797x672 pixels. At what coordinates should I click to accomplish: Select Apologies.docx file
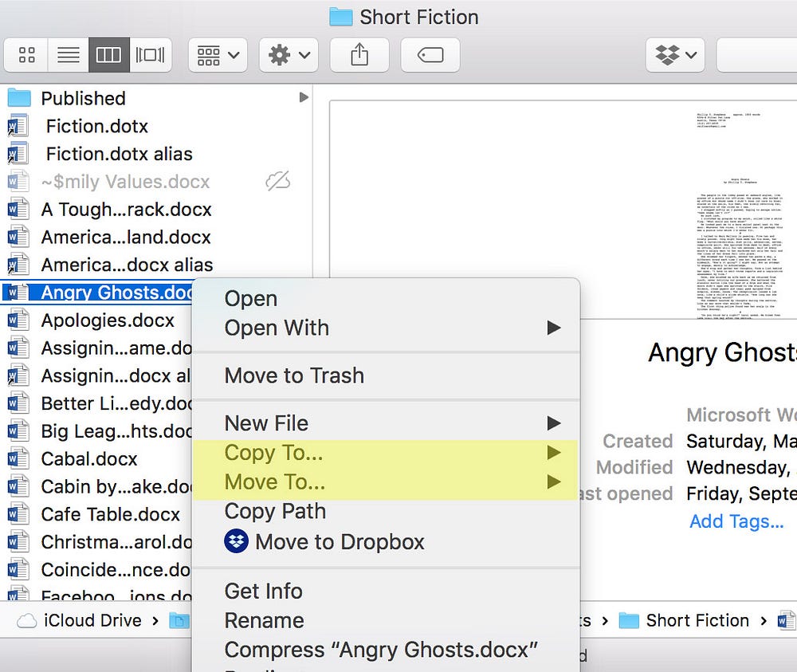tap(97, 320)
